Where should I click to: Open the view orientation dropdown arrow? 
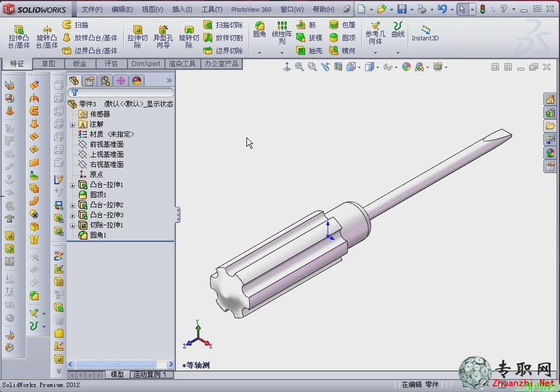[359, 67]
